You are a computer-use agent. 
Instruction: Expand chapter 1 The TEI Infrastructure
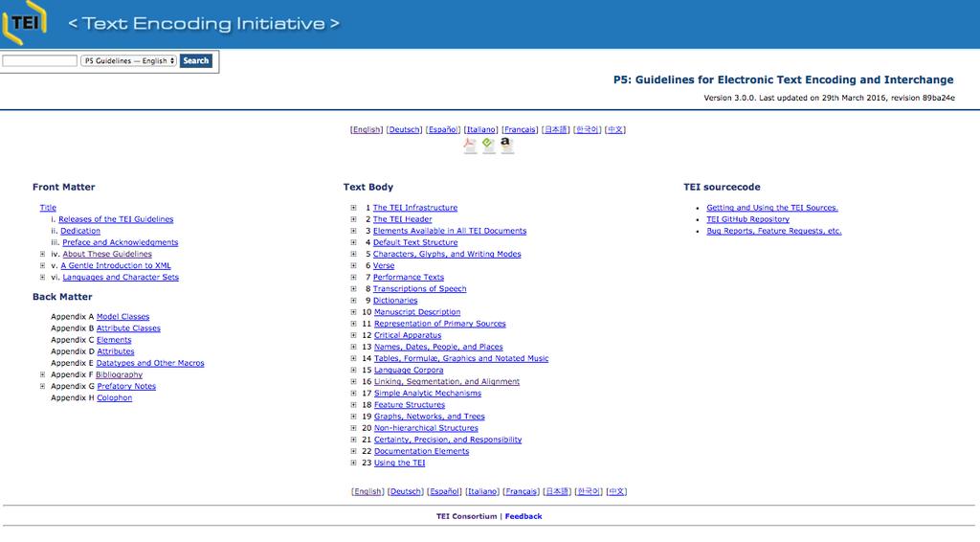pyautogui.click(x=353, y=208)
